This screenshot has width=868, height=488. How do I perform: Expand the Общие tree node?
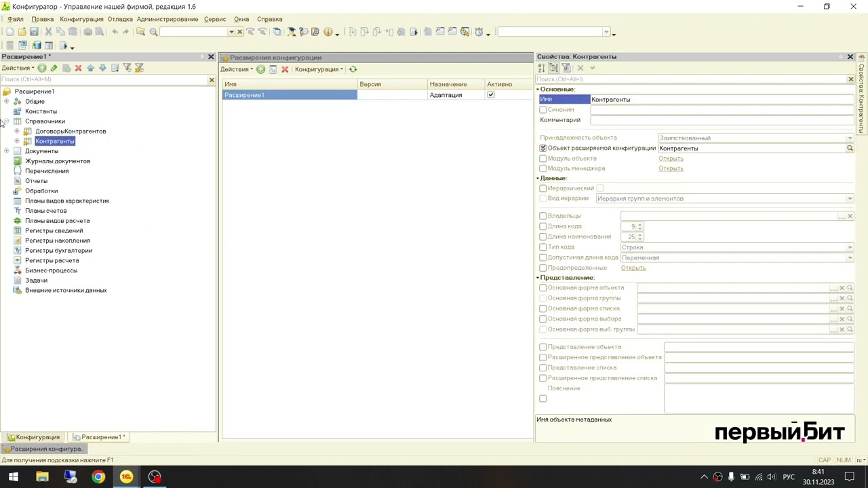7,102
